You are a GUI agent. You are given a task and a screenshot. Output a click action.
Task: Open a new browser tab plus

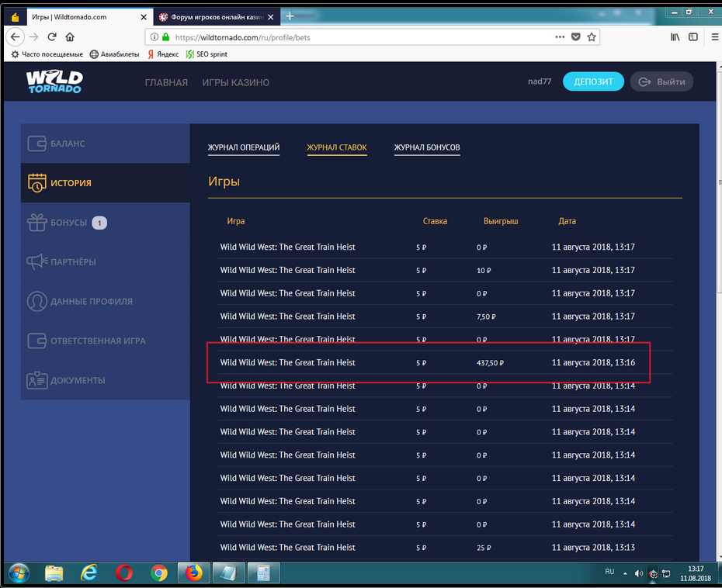point(290,16)
